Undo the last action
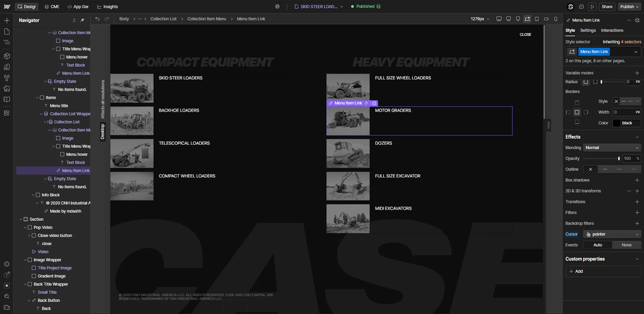 97,19
